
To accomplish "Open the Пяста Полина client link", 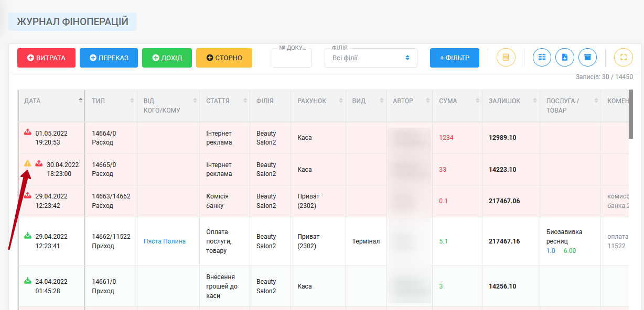I will coord(165,241).
